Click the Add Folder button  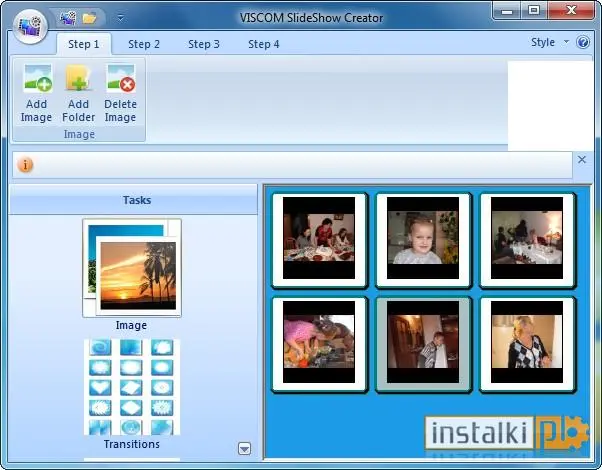(78, 93)
